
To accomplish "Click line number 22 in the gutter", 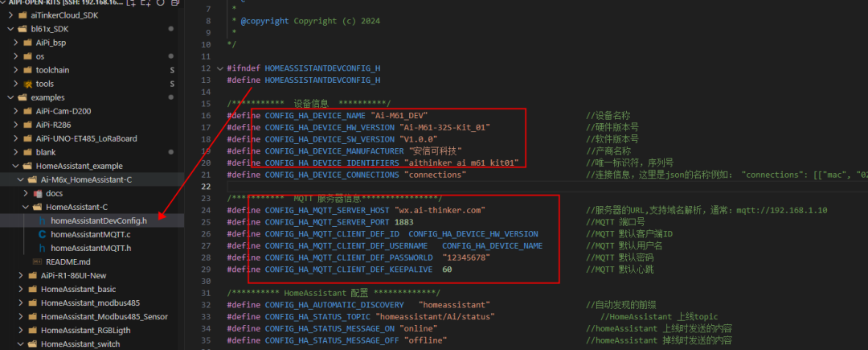I will (206, 186).
